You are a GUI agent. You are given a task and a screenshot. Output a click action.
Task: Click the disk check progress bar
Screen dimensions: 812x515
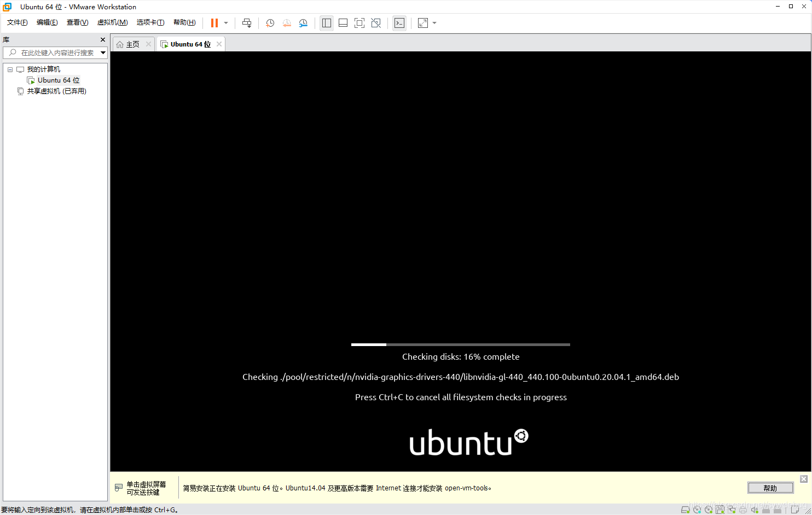point(461,344)
